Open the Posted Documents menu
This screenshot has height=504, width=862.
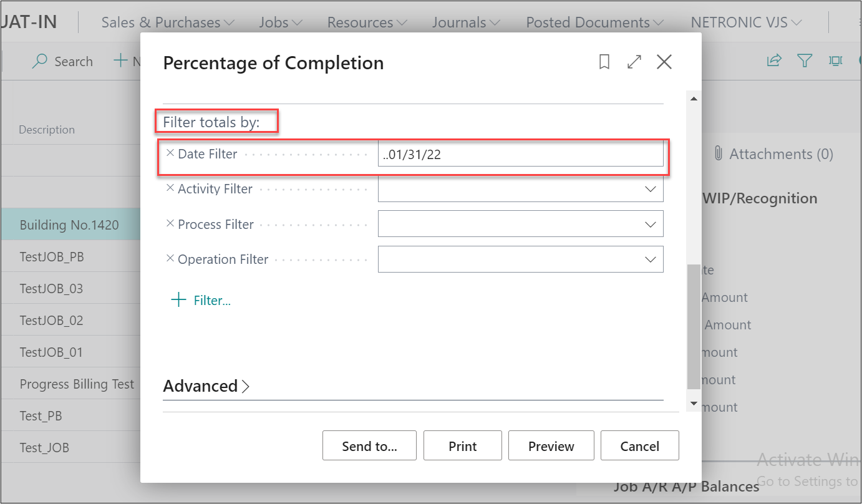(594, 22)
